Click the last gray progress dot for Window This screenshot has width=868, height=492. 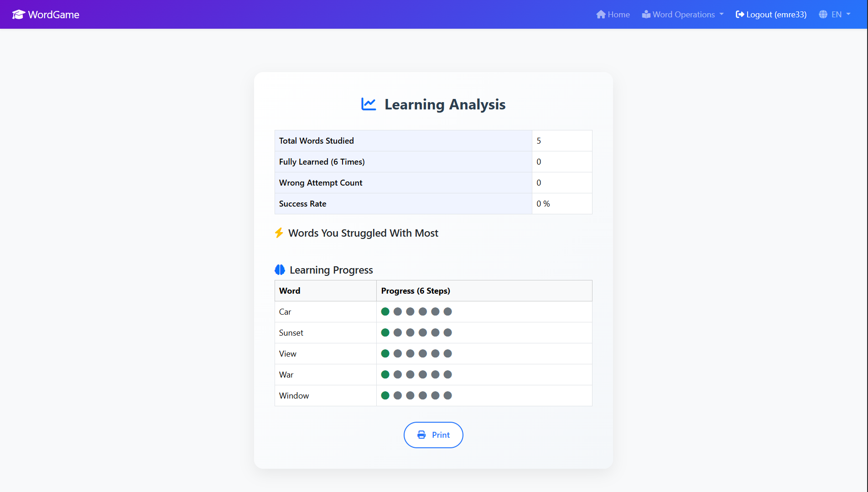(x=447, y=395)
